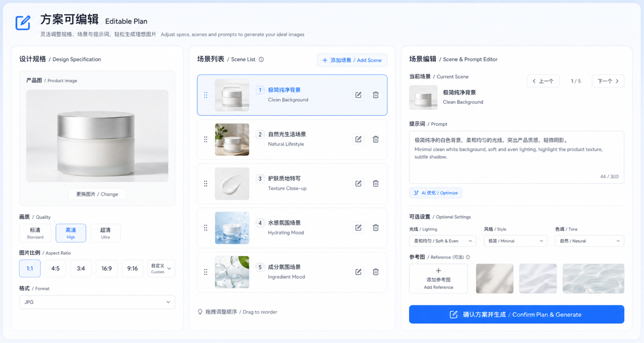This screenshot has width=644, height=343.
Task: Click the grey shadow reference thumbnail
Action: point(495,279)
